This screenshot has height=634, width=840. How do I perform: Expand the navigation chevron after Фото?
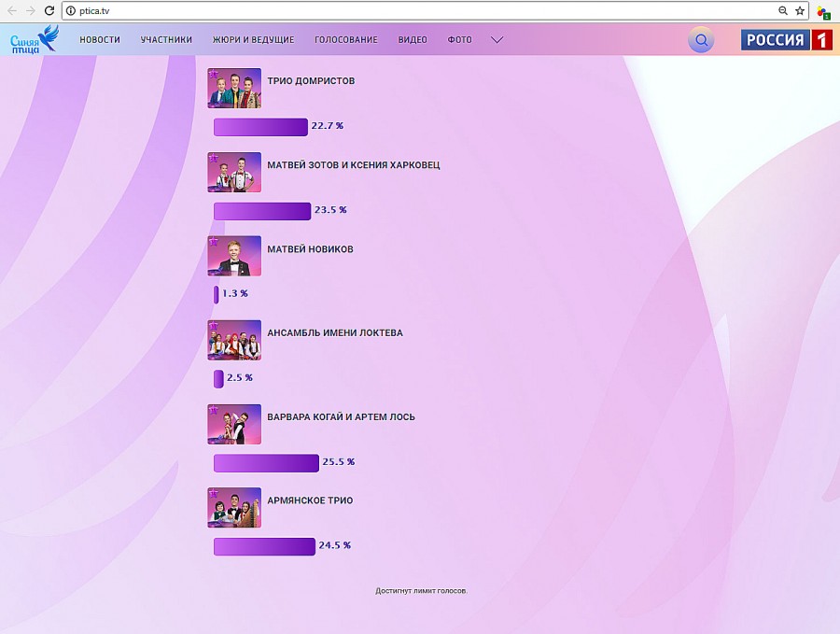point(497,40)
